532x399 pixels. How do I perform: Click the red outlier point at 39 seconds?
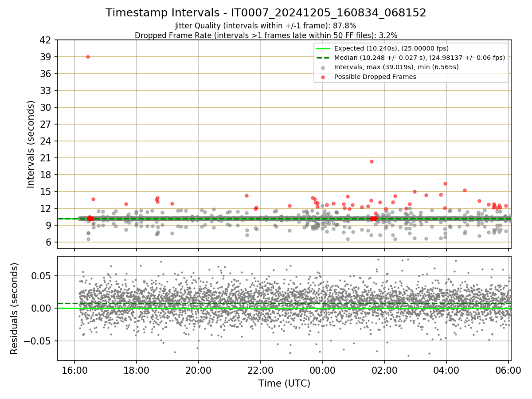pos(88,57)
